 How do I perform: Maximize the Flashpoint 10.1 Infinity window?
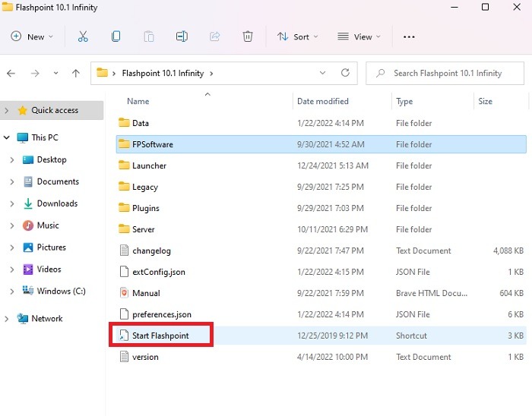pyautogui.click(x=485, y=7)
